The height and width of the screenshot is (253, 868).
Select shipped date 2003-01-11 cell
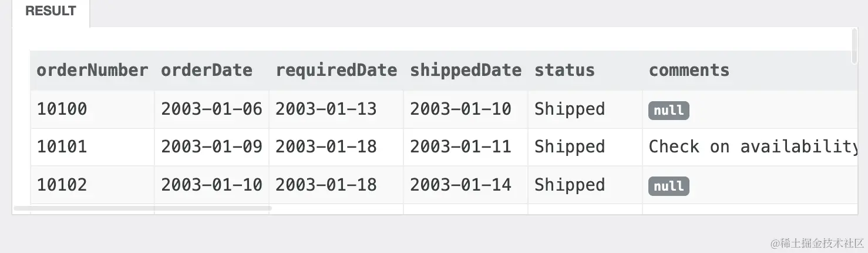tap(466, 147)
